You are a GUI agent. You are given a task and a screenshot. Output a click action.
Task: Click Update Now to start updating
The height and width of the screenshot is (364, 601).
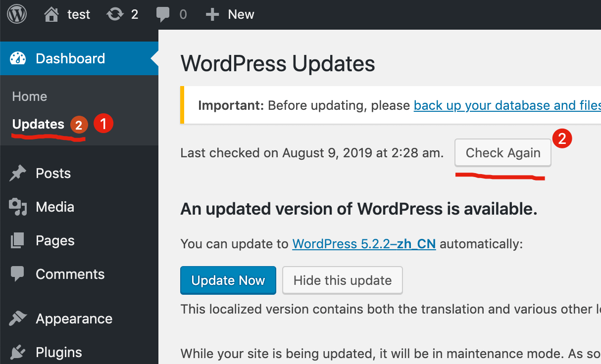click(x=228, y=280)
